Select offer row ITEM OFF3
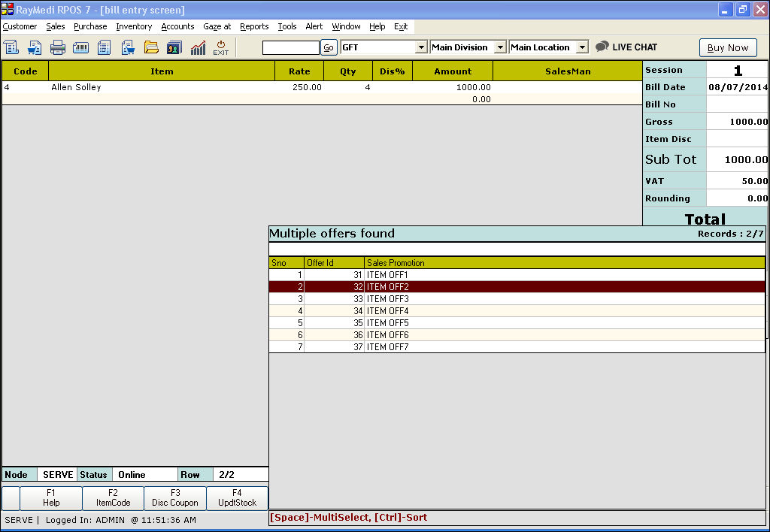 click(517, 299)
